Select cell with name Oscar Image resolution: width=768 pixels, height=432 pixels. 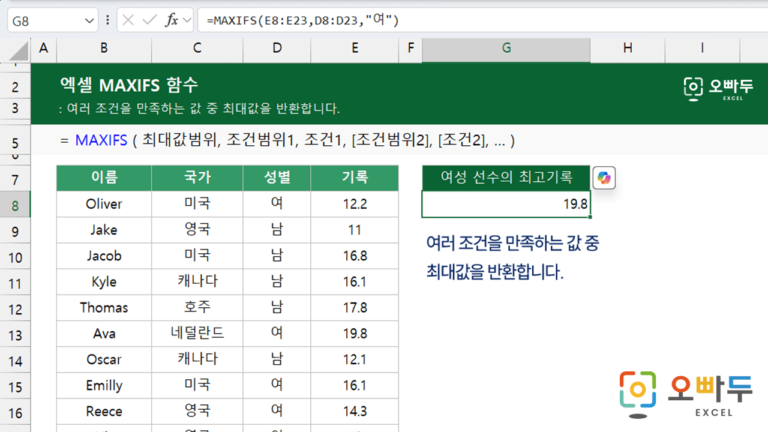point(104,360)
